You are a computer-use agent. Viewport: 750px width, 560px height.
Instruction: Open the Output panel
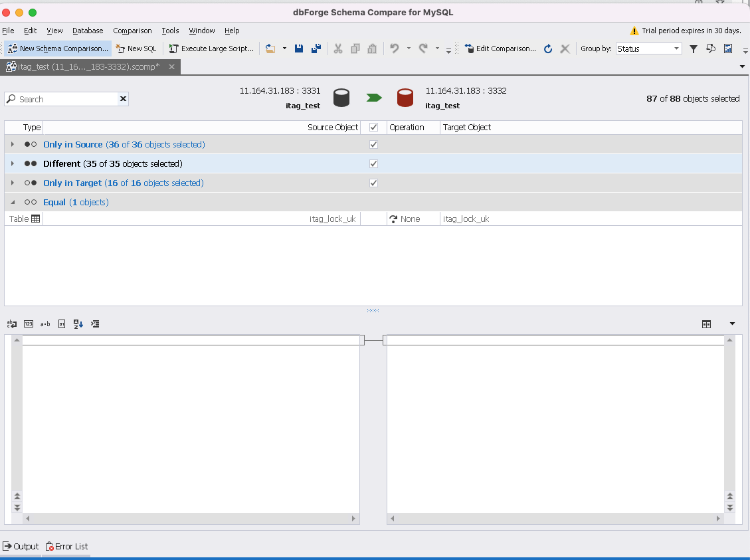21,546
